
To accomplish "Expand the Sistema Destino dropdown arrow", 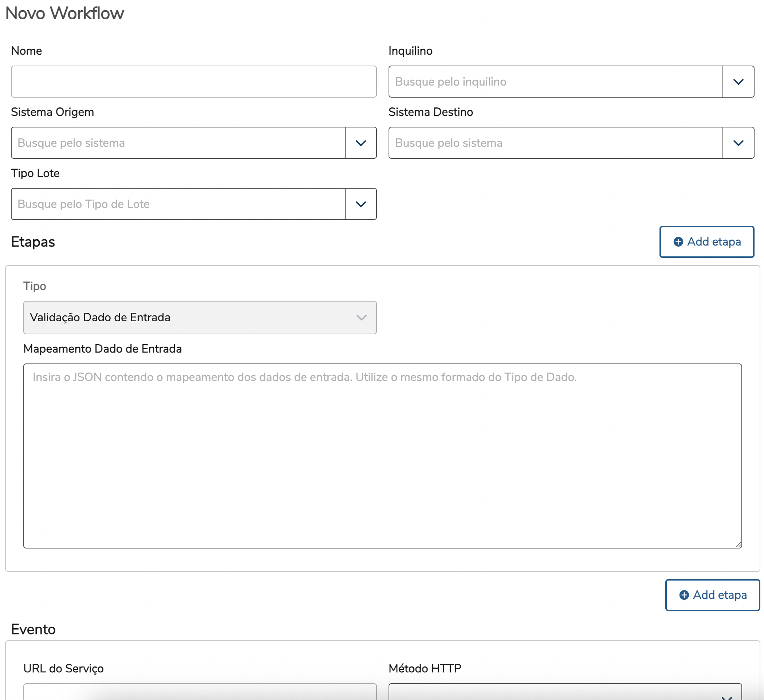I will 738,143.
